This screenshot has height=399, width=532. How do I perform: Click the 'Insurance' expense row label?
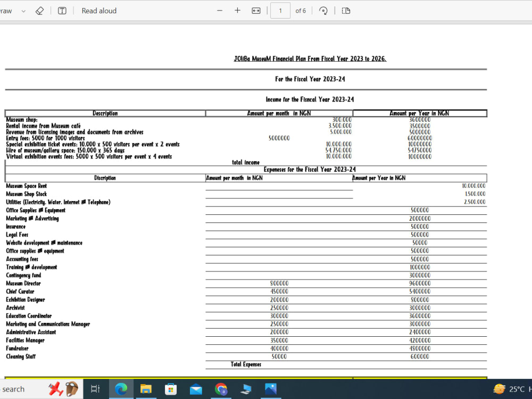pos(15,227)
